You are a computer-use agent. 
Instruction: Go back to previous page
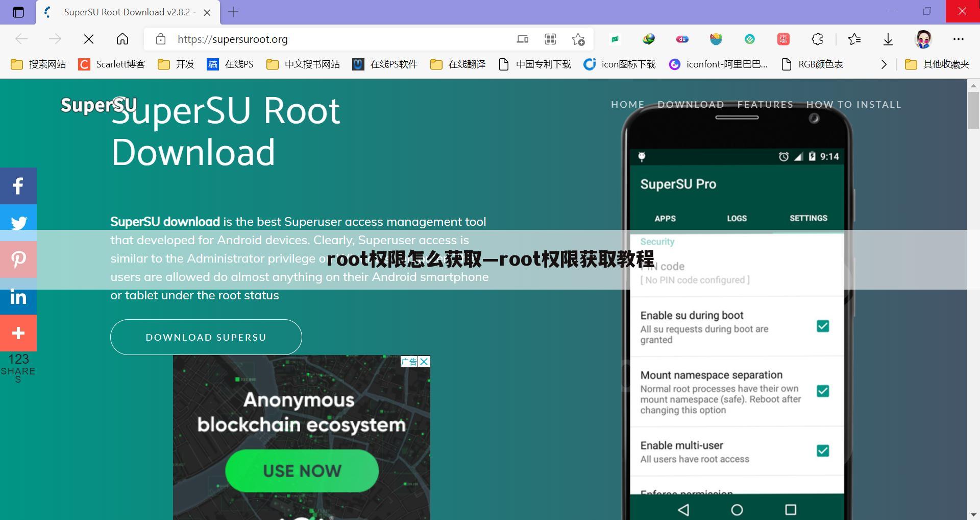pyautogui.click(x=21, y=39)
